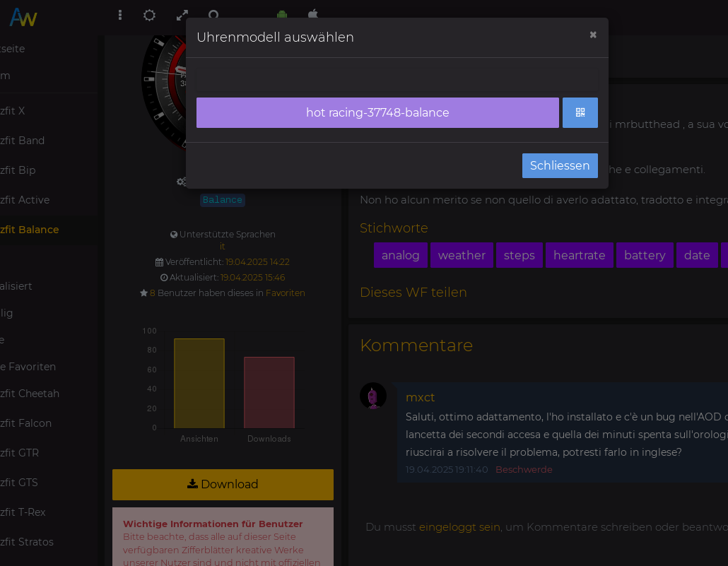Image resolution: width=728 pixels, height=566 pixels.
Task: Open Amazfit Balance in sidebar
Action: pos(30,230)
